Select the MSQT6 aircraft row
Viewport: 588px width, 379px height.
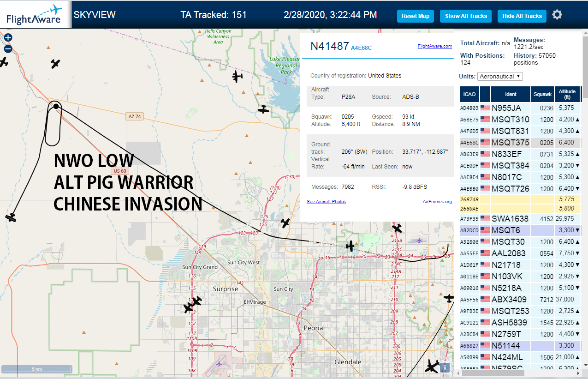[x=520, y=230]
